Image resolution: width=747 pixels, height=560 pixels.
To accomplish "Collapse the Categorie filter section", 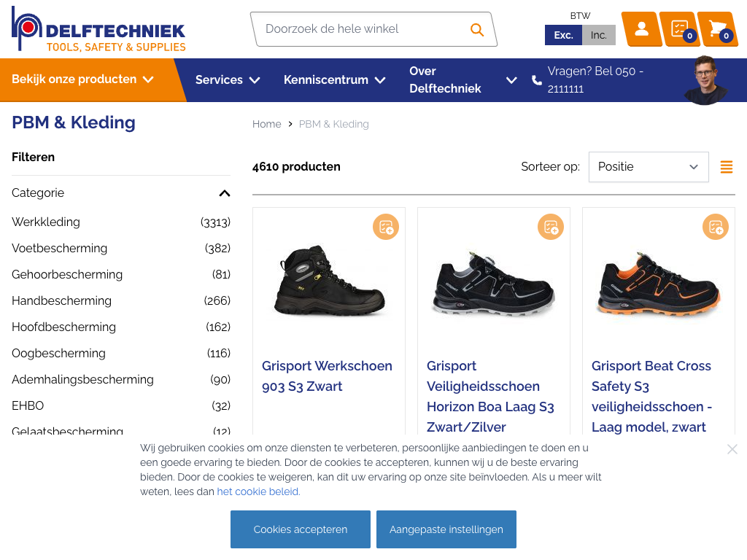I will (x=225, y=193).
